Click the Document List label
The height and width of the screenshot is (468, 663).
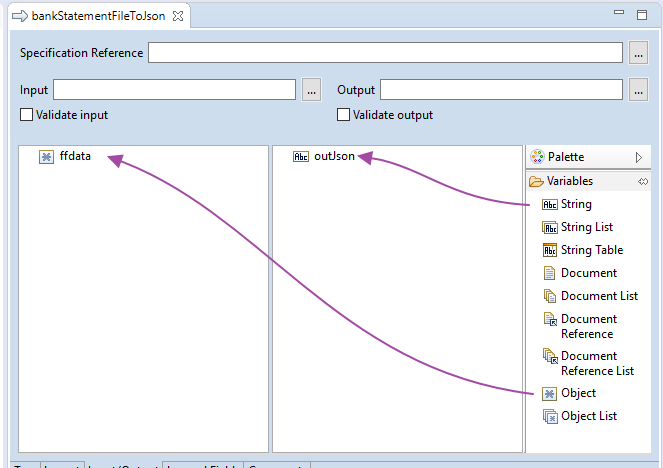click(599, 296)
